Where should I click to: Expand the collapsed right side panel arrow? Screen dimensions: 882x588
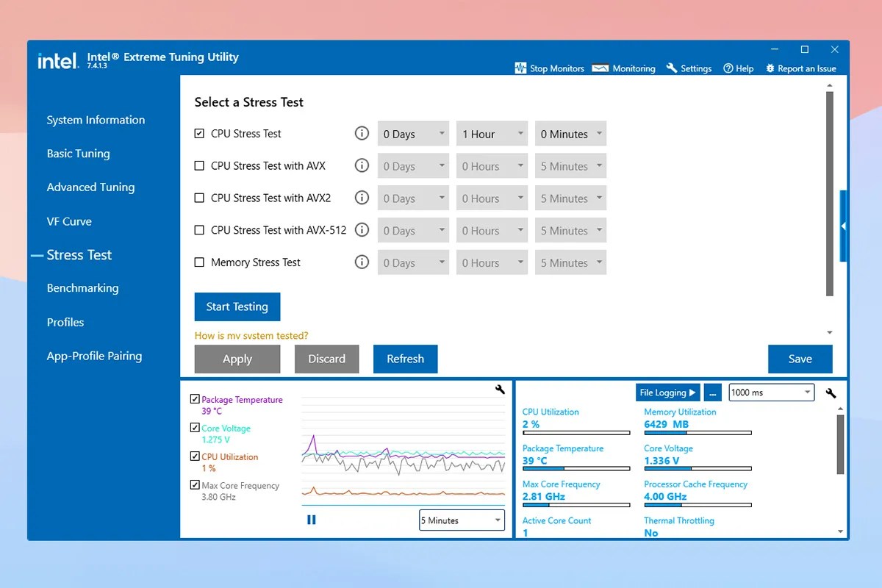point(843,226)
